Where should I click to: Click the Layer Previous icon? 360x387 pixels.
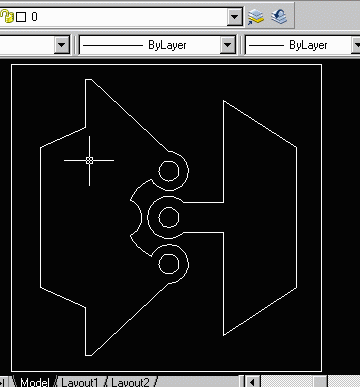click(x=279, y=17)
